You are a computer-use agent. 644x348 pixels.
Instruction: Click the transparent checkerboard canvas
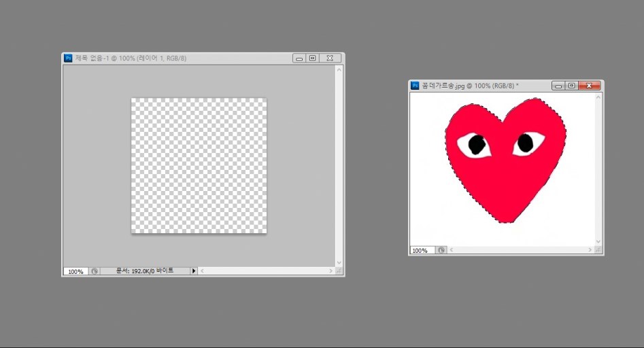[199, 166]
